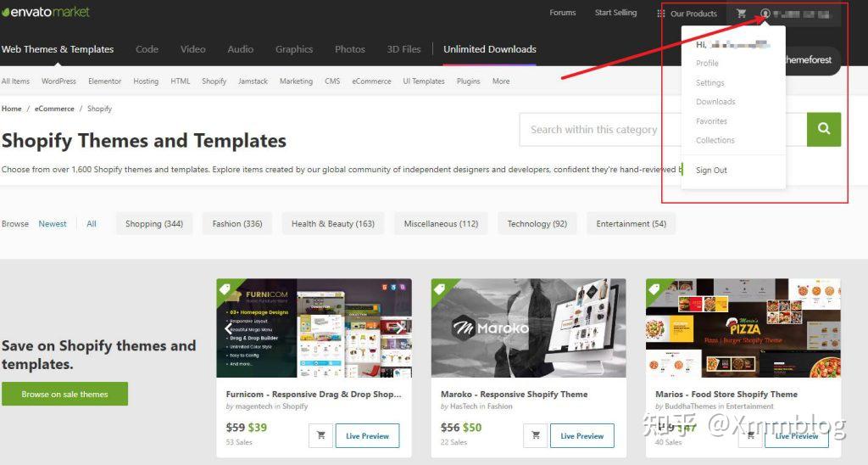The image size is (868, 465).
Task: Add Furnicom theme to cart icon
Action: (321, 435)
